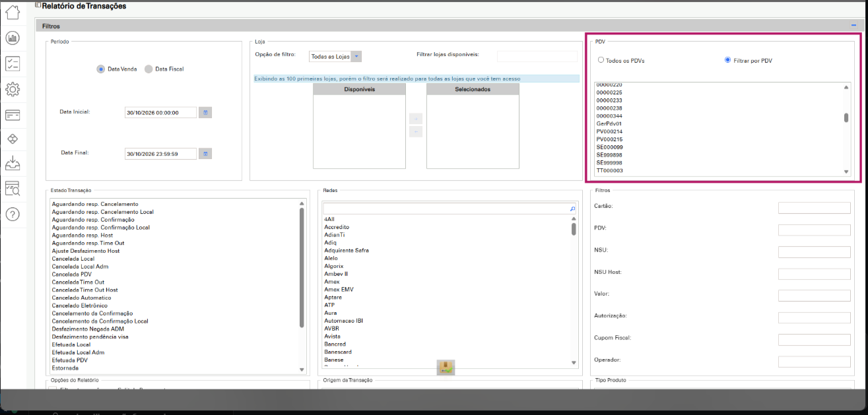
Task: Select Efetuada Local Adm in Estado Transação
Action: [x=78, y=352]
